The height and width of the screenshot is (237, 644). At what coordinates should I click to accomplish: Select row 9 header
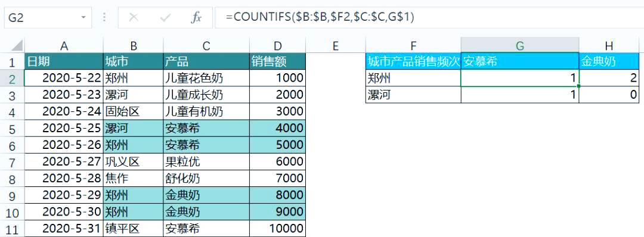(12, 195)
